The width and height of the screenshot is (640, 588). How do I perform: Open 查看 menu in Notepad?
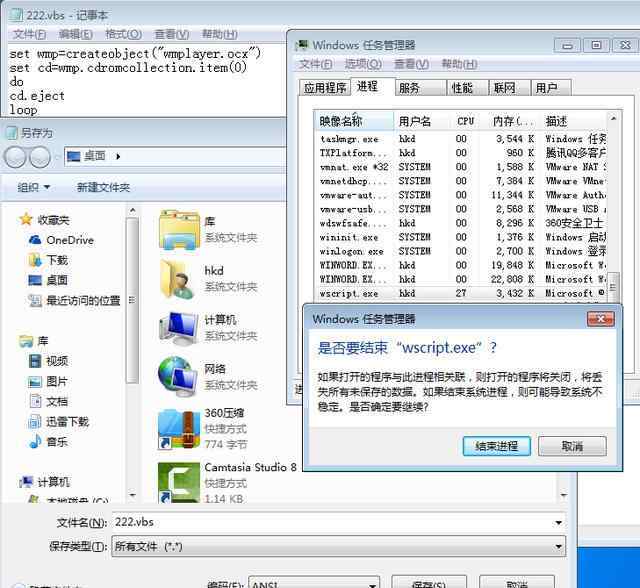pyautogui.click(x=171, y=34)
